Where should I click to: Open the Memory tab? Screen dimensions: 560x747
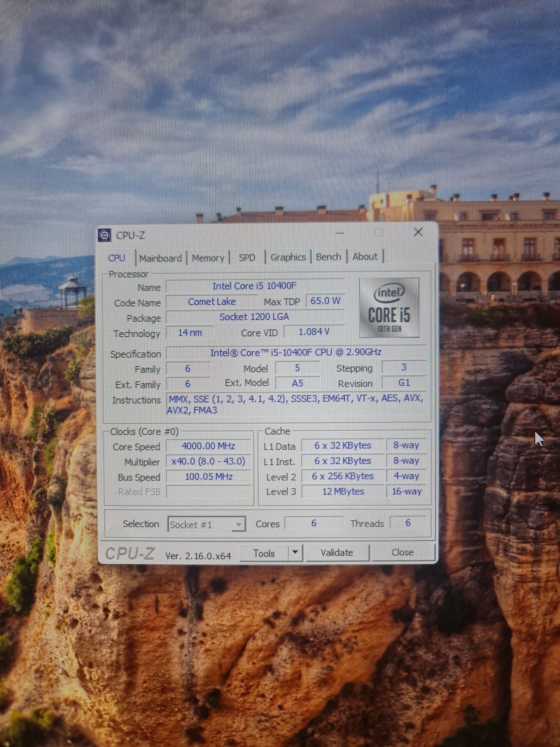click(208, 258)
